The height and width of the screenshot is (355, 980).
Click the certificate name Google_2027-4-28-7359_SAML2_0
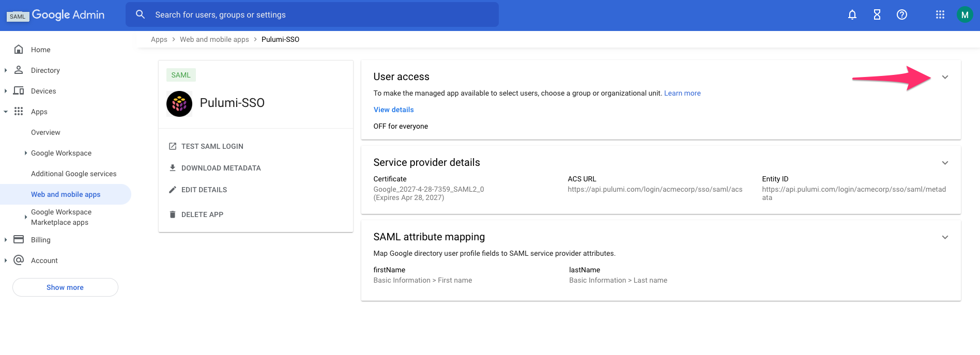click(429, 189)
